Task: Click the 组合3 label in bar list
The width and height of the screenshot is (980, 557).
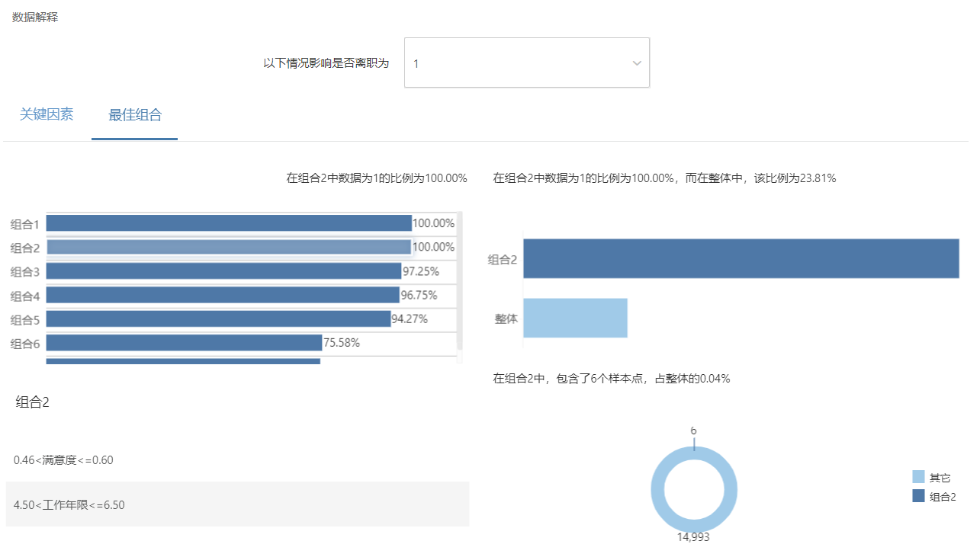Action: 25,272
